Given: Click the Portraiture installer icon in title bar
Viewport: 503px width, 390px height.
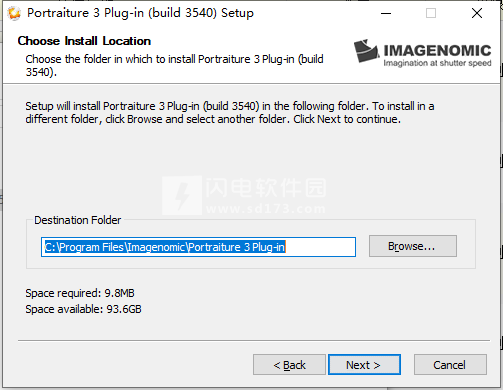Looking at the screenshot, I should point(14,13).
